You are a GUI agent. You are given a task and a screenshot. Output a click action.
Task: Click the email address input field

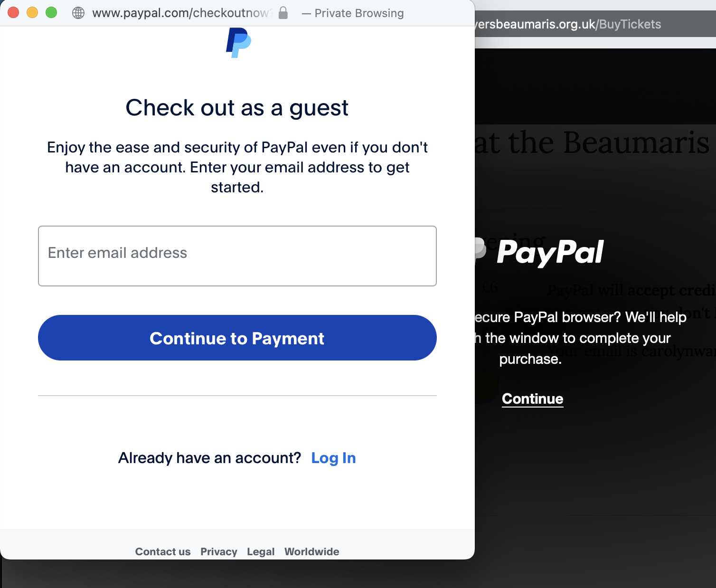237,256
